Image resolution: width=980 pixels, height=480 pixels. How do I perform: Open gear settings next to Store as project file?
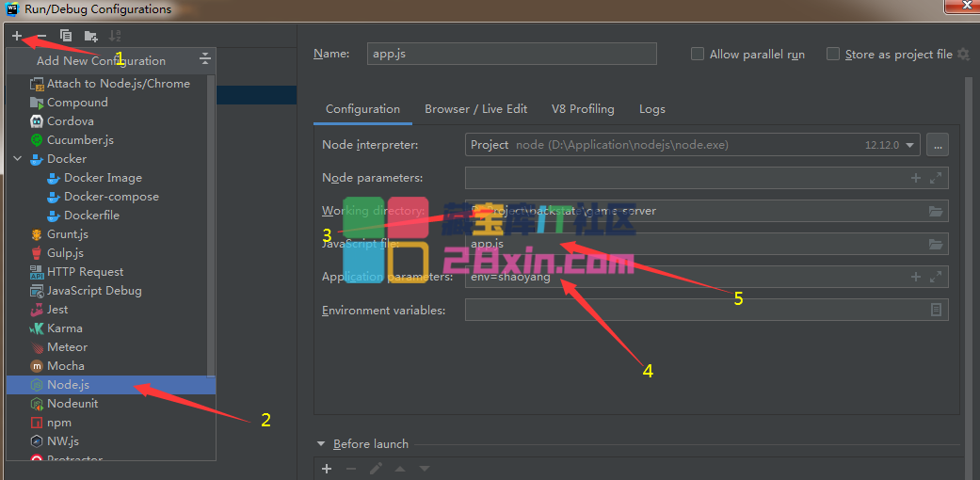963,55
